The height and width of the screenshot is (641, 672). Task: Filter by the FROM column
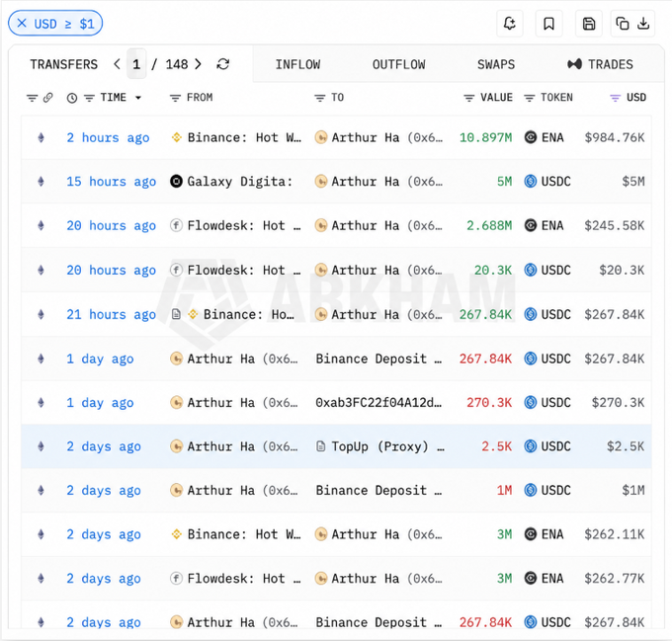175,98
